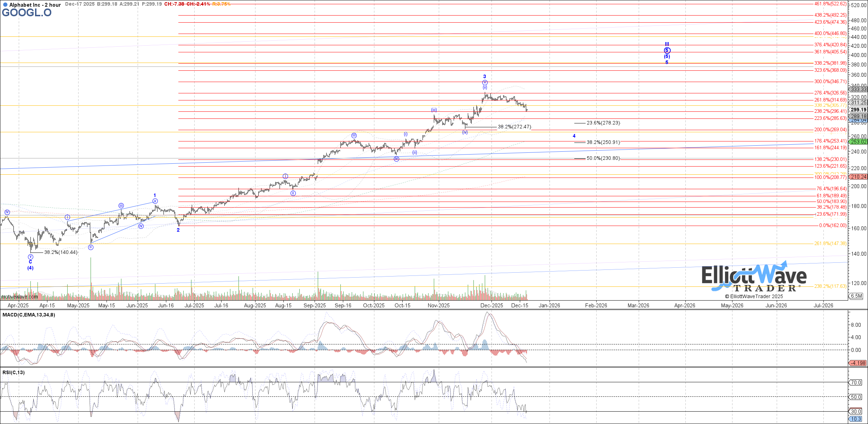Click the MACD(C,EMA,13,34,8) indicator title
Viewport: 868px width, 424px height.
29,315
